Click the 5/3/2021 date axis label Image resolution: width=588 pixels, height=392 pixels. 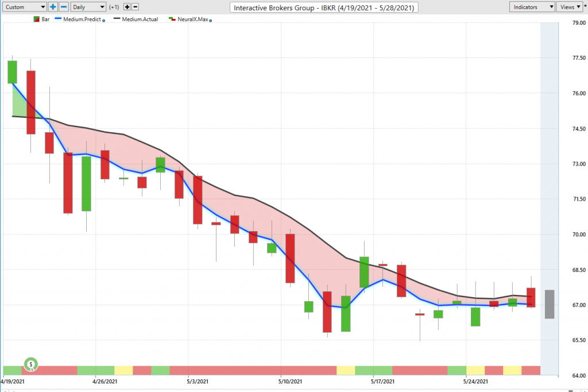point(198,382)
